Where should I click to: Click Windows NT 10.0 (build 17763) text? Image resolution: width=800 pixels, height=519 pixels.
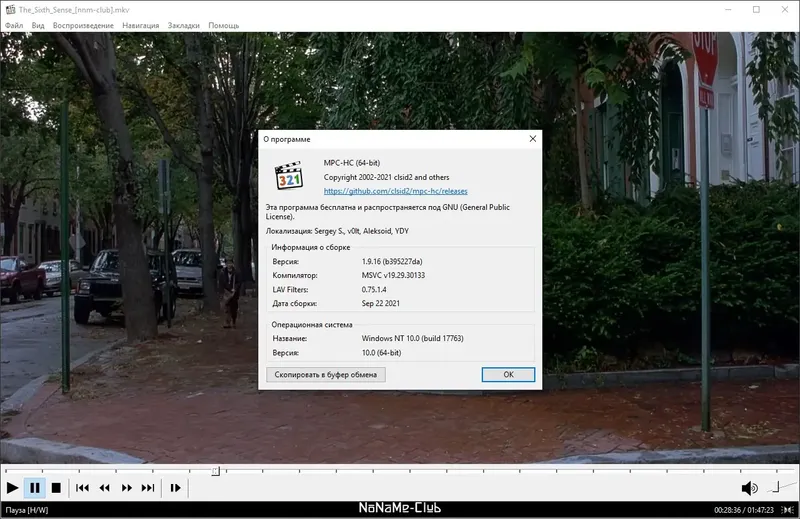point(412,338)
